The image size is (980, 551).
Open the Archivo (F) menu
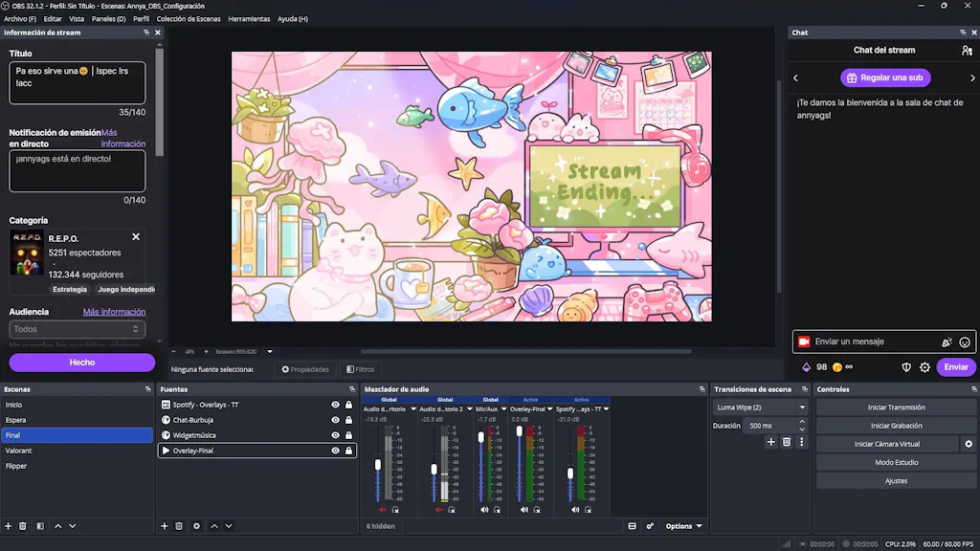(x=20, y=19)
